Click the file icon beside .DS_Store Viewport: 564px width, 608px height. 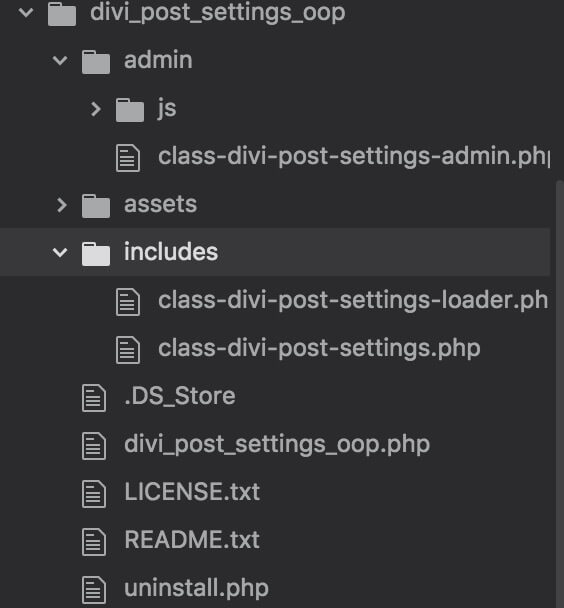click(94, 398)
